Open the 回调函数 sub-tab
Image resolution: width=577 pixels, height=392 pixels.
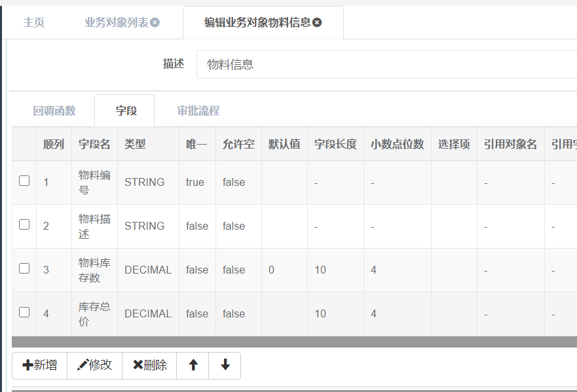pos(54,111)
